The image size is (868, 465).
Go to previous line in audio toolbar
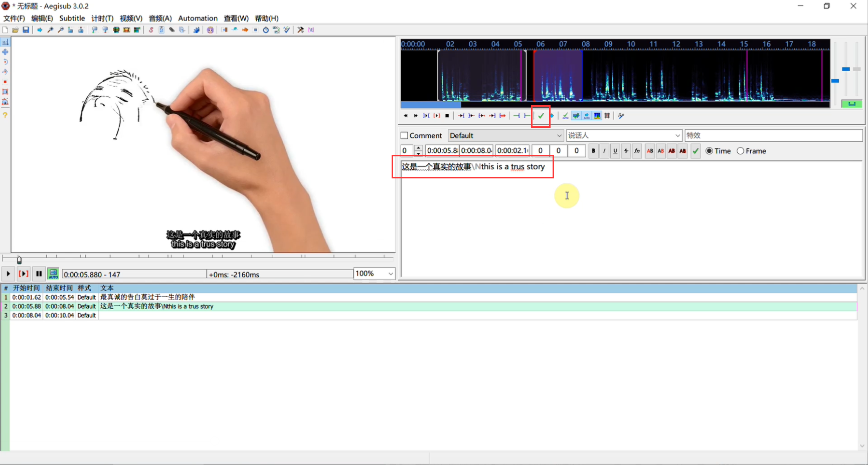pyautogui.click(x=406, y=116)
